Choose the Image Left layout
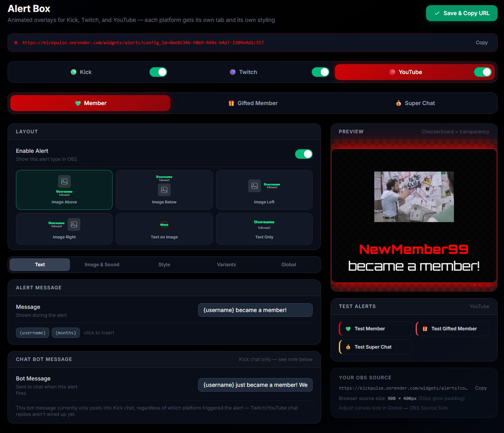 264,190
